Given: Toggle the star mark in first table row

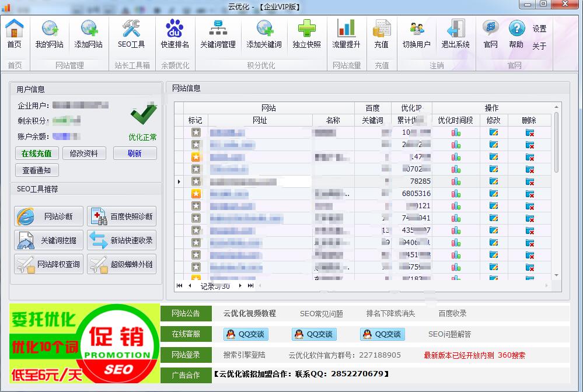Looking at the screenshot, I should pyautogui.click(x=196, y=132).
